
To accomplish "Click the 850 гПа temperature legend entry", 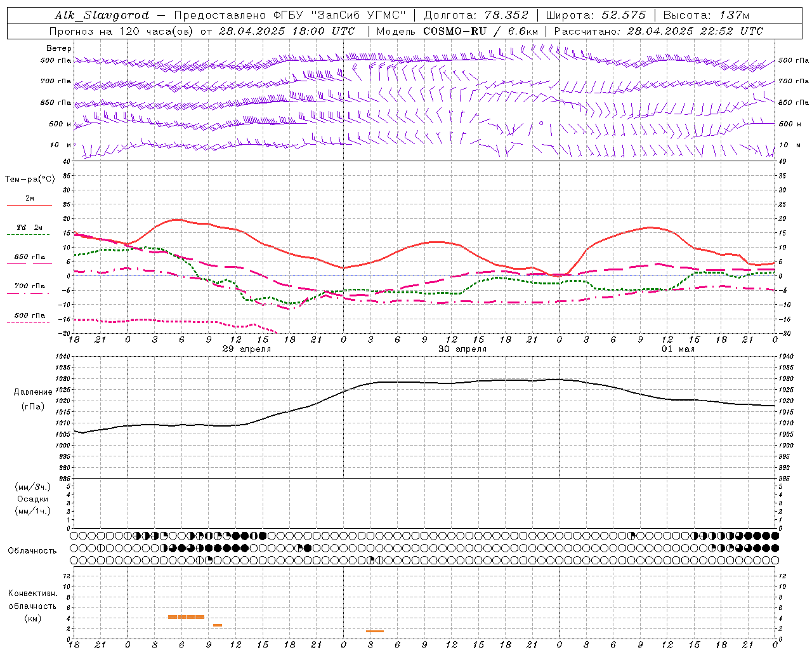I will pyautogui.click(x=30, y=257).
